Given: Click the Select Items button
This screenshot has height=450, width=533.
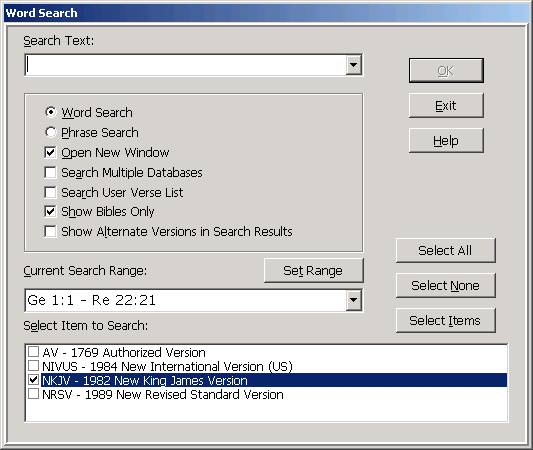Looking at the screenshot, I should 445,321.
